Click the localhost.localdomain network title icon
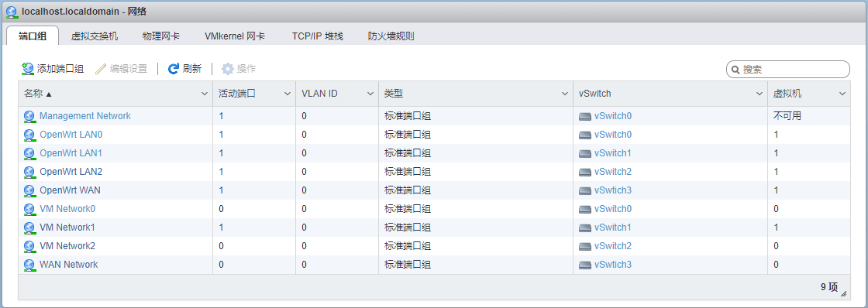Image resolution: width=868 pixels, height=308 pixels. 11,11
